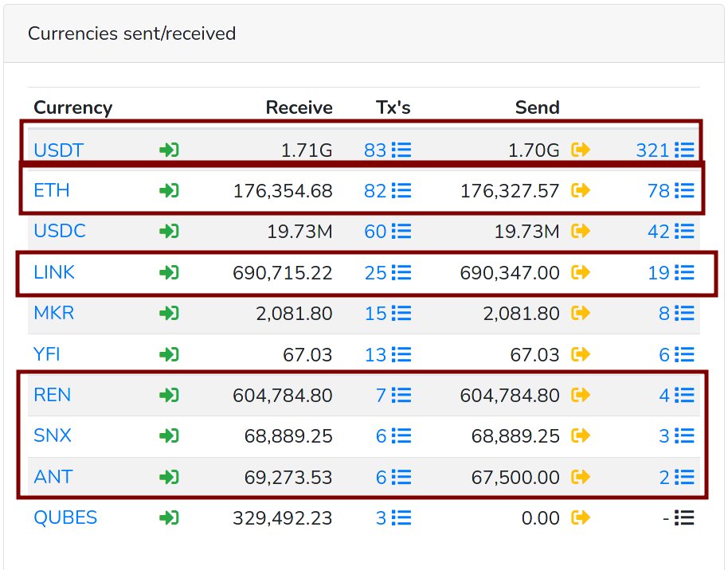Image resolution: width=728 pixels, height=570 pixels.
Task: Open the REN currency link
Action: click(x=53, y=396)
